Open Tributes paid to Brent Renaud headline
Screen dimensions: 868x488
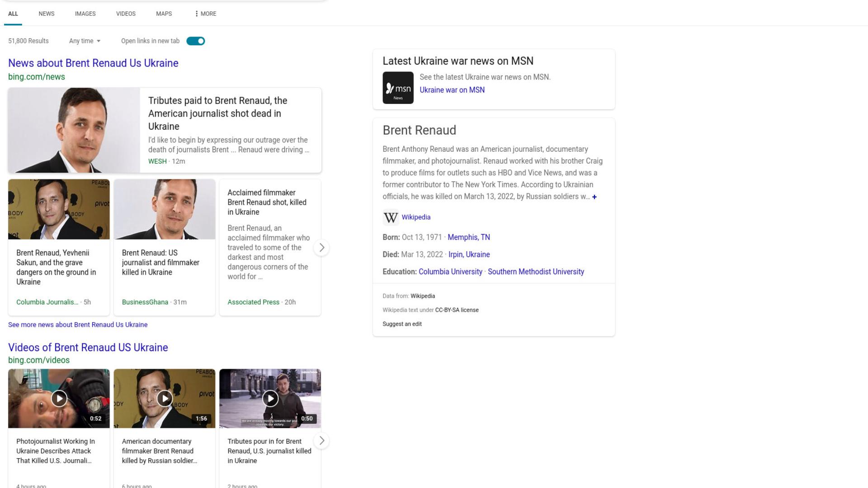click(x=218, y=113)
